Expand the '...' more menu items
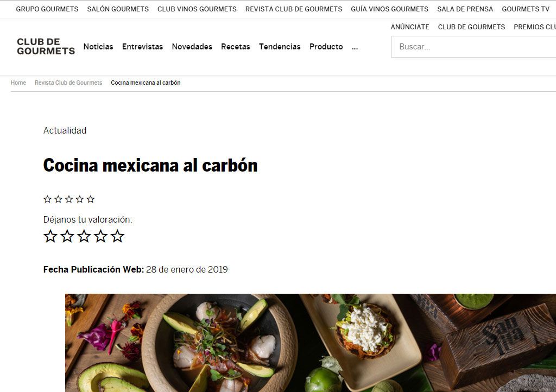 click(x=355, y=47)
